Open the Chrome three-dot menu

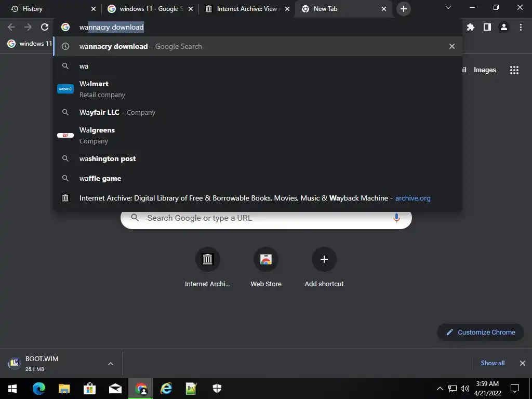[x=521, y=27]
